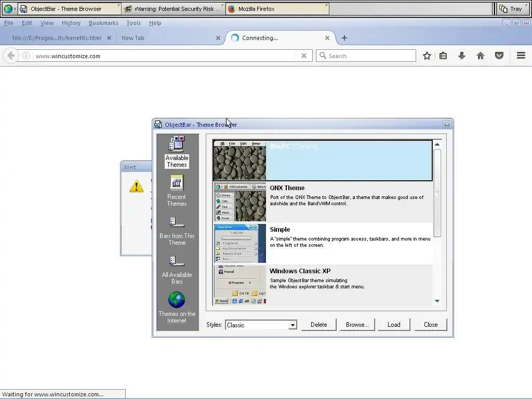This screenshot has height=399, width=532.
Task: Open the Firefox hamburger menu
Action: click(521, 55)
